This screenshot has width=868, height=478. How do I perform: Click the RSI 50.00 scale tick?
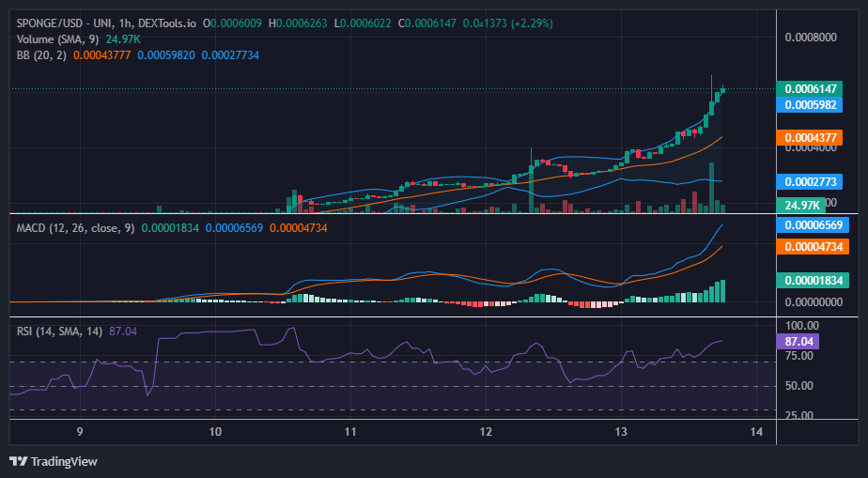pos(798,386)
